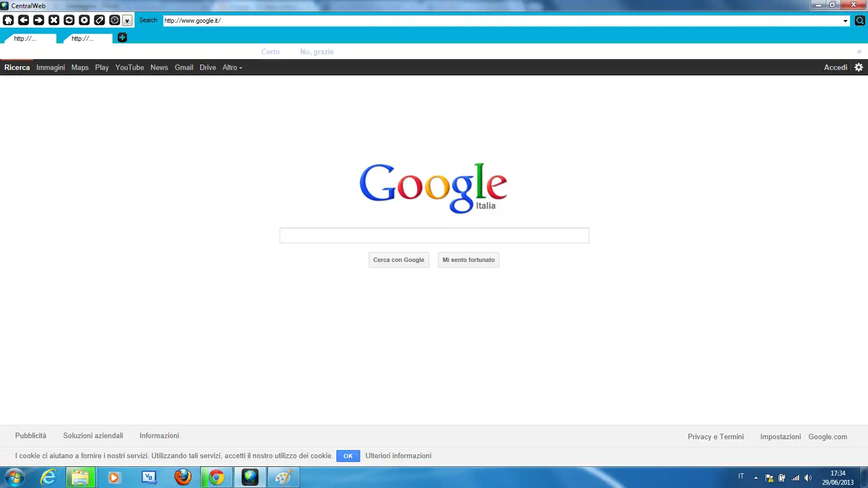Screen dimensions: 868x488
Task: Select the CentralWeb globe taskbar icon
Action: point(250,478)
